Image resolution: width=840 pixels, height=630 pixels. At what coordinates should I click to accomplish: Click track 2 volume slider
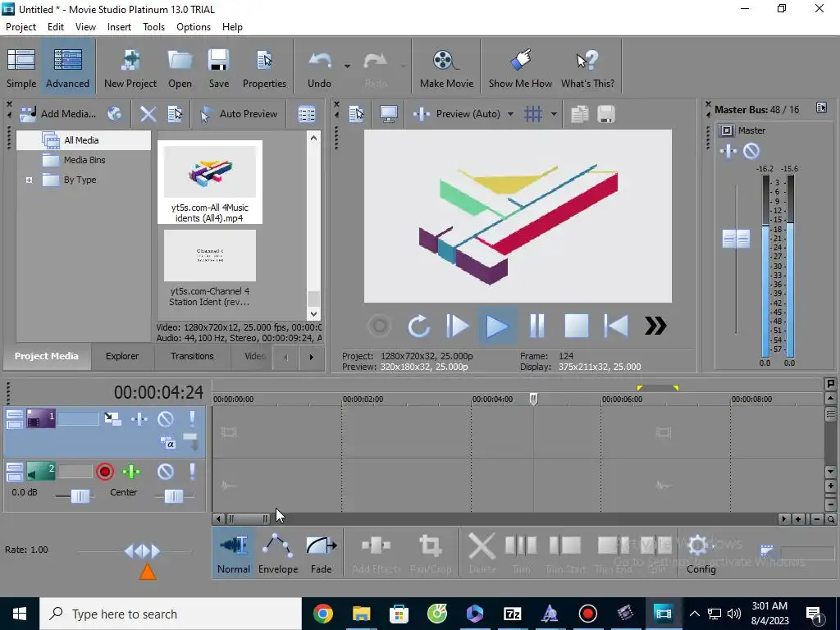(x=80, y=496)
